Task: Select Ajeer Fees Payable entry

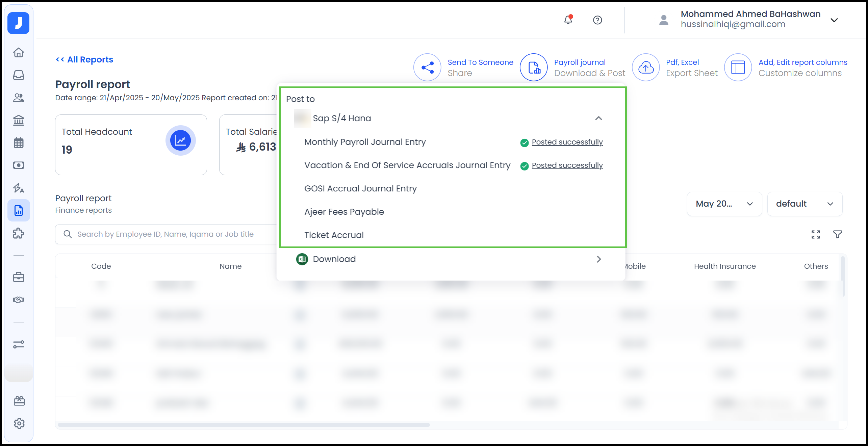Action: click(x=344, y=212)
